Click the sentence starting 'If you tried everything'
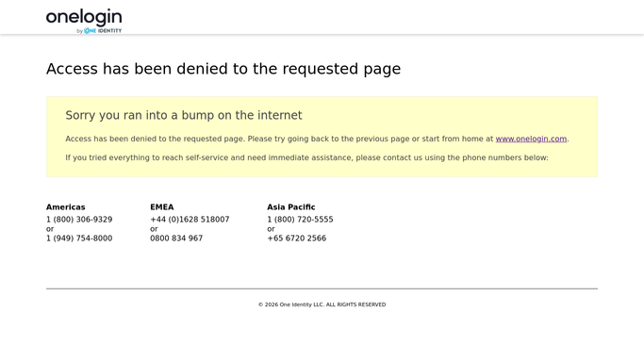Viewport: 644px width, 362px height. coord(306,157)
